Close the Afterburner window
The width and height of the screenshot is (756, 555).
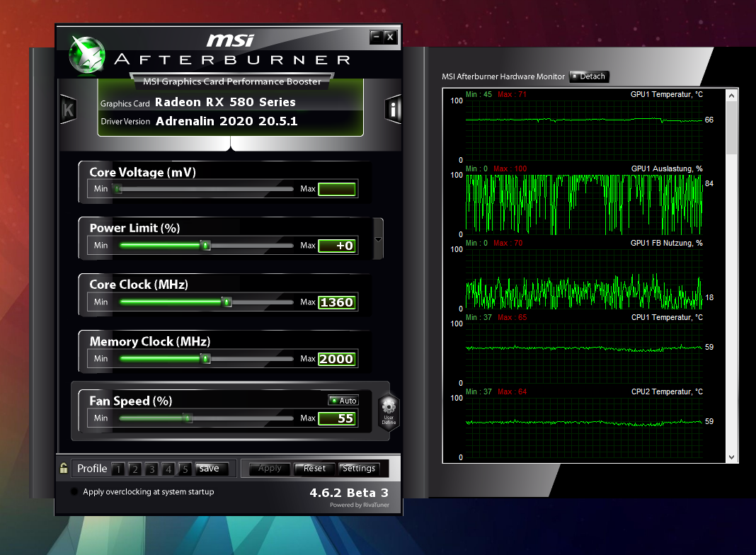point(391,37)
